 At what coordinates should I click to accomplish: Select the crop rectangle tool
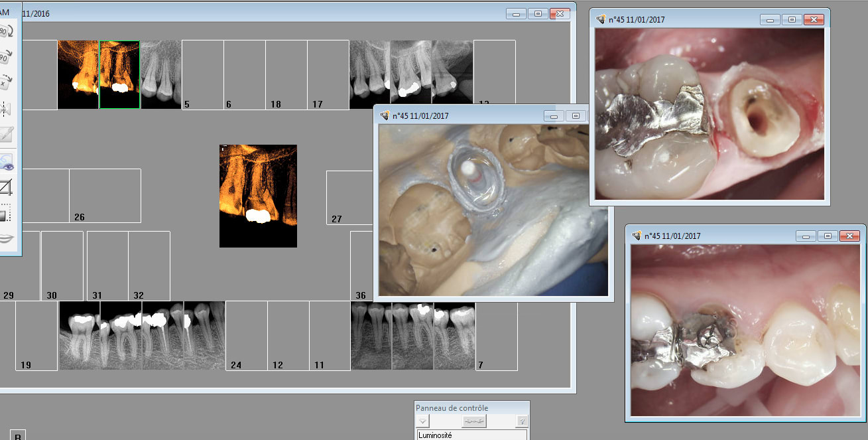click(5, 187)
